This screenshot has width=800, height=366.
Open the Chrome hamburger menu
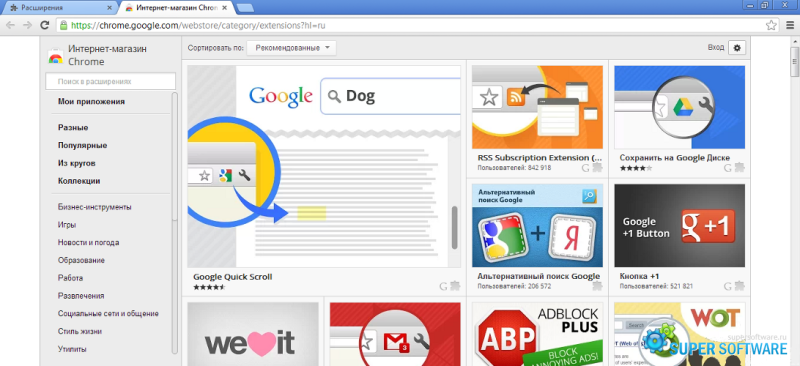tap(789, 25)
